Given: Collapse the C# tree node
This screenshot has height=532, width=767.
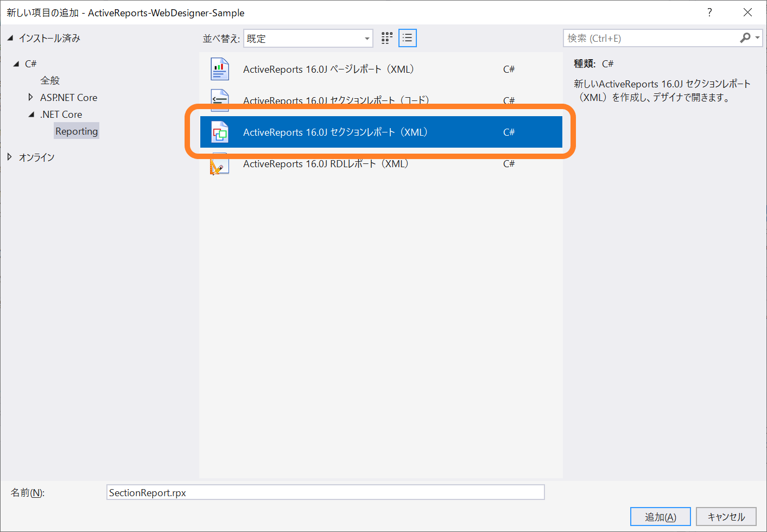Looking at the screenshot, I should coord(16,64).
